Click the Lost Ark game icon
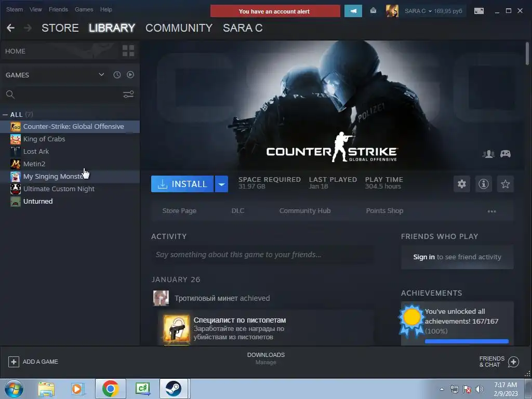532x399 pixels. 15,152
